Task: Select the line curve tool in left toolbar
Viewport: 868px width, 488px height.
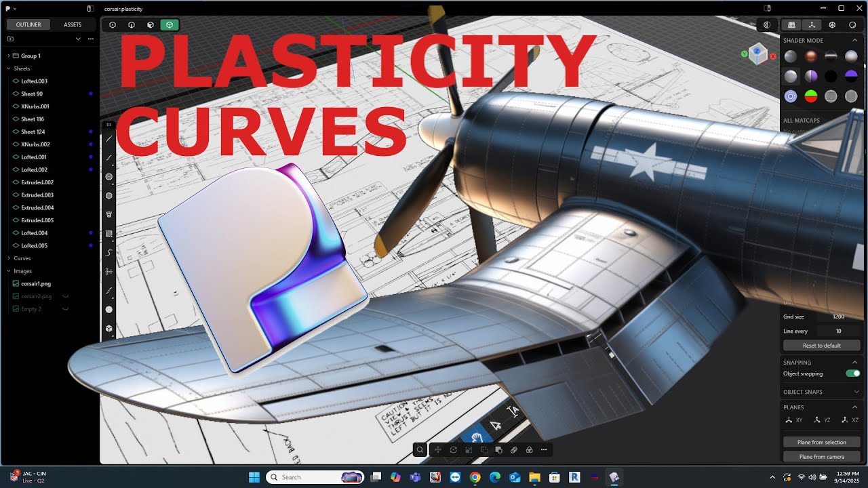Action: click(109, 138)
